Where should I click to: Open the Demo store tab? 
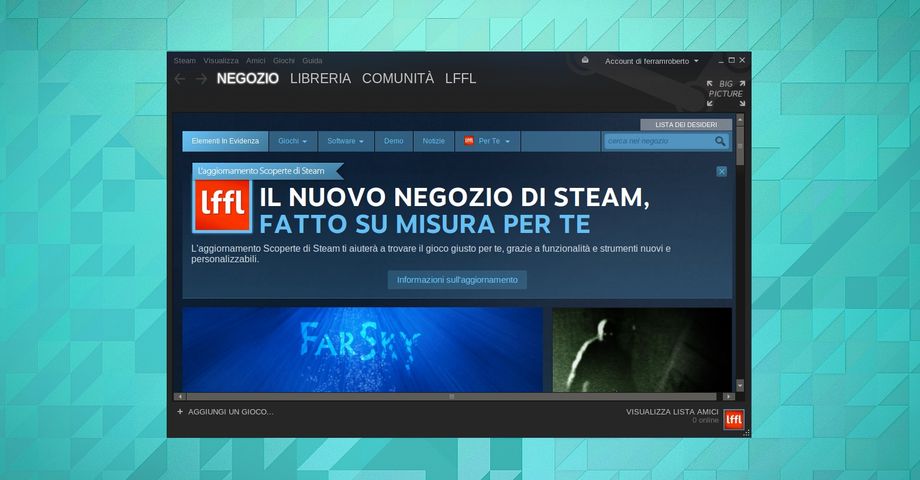click(394, 141)
